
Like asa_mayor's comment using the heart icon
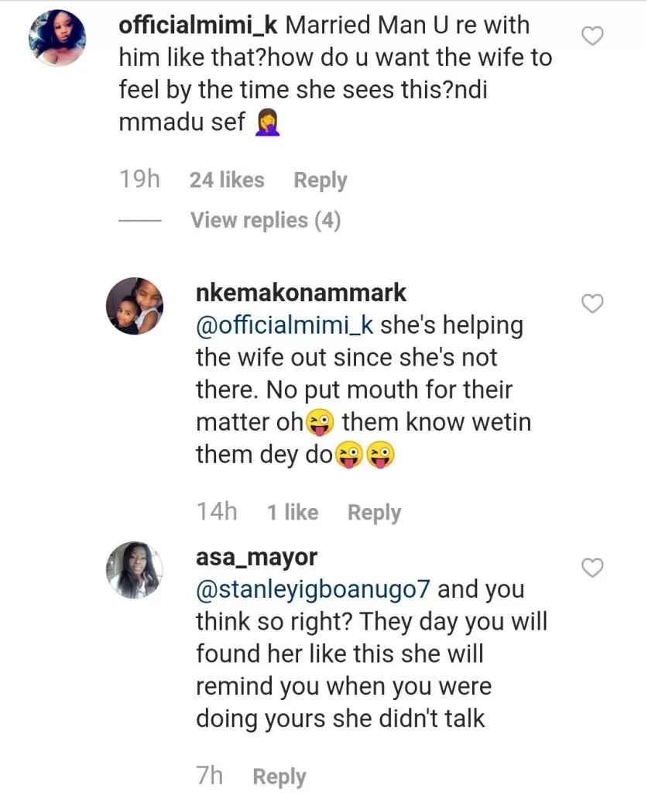point(592,569)
